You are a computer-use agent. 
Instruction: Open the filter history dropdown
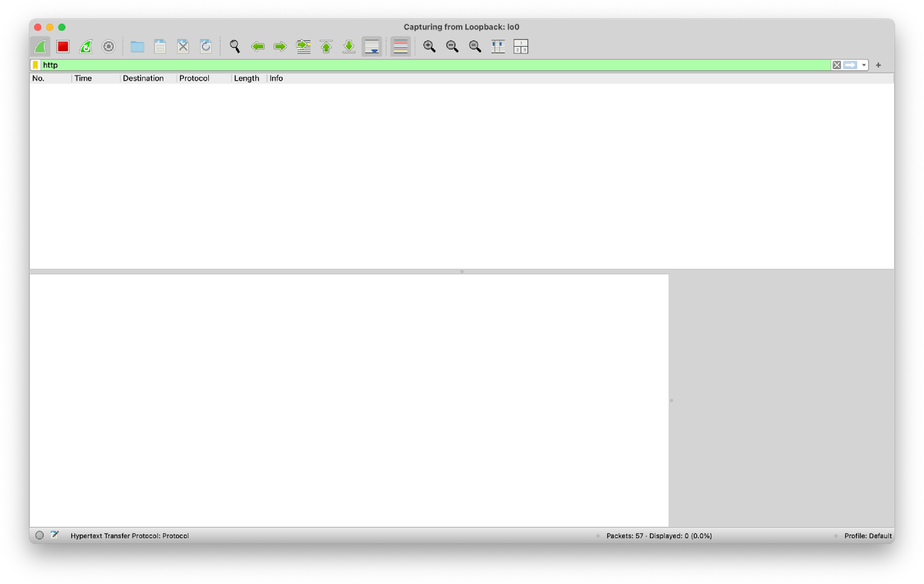coord(864,65)
